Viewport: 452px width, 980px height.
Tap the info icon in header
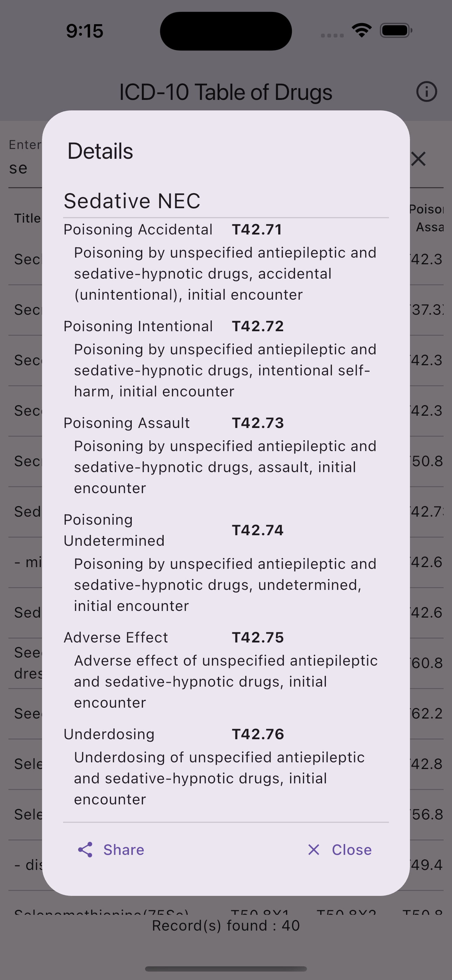426,92
